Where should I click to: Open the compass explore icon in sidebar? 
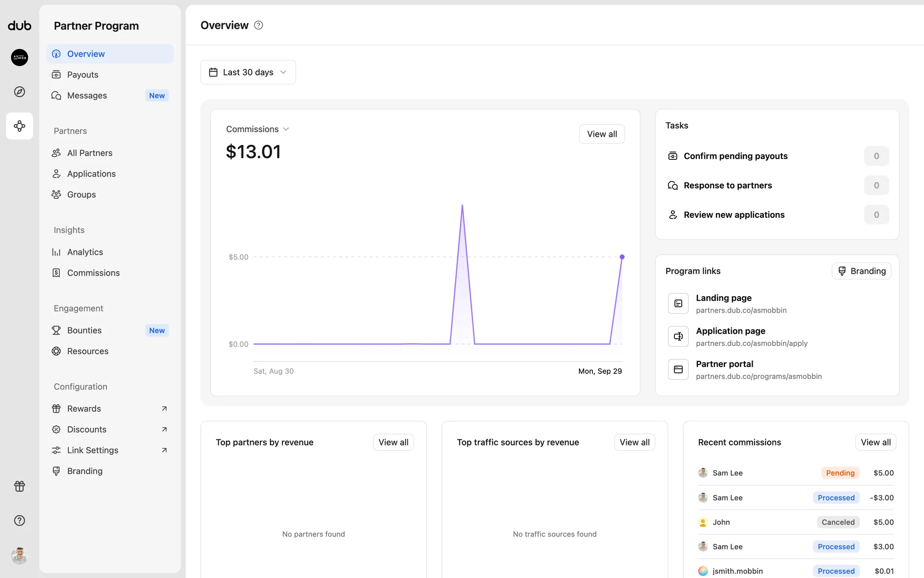[x=19, y=92]
